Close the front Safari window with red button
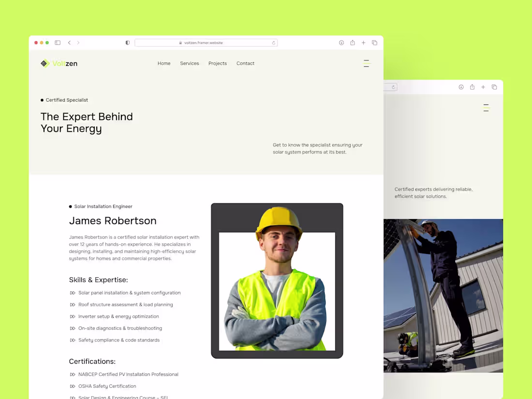 [x=36, y=43]
